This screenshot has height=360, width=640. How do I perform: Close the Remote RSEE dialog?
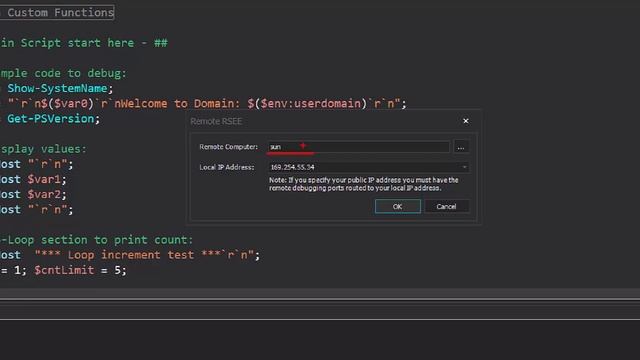[x=466, y=121]
